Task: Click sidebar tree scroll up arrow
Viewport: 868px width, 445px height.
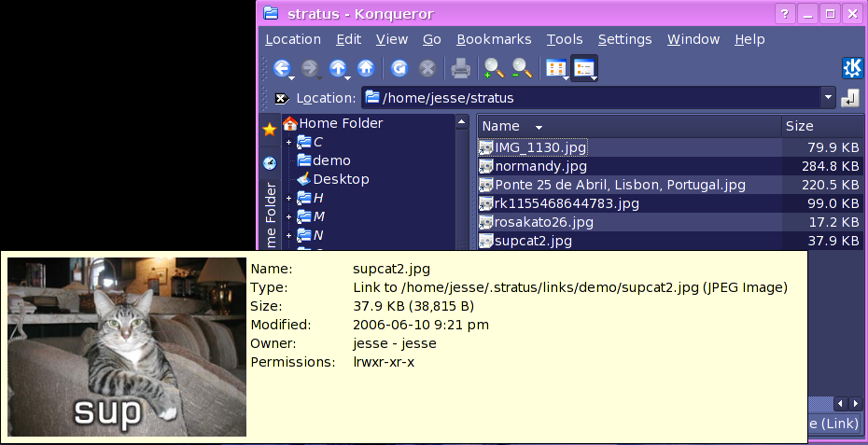Action: (462, 122)
